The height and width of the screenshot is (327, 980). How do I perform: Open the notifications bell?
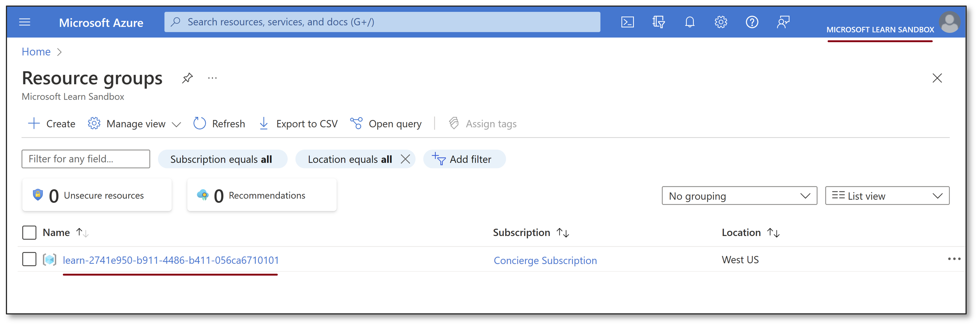click(689, 22)
